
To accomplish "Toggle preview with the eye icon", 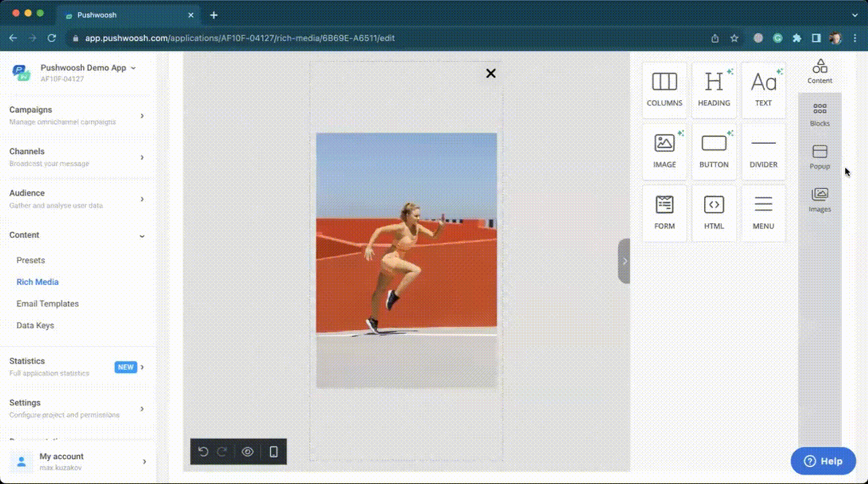I will (x=247, y=452).
